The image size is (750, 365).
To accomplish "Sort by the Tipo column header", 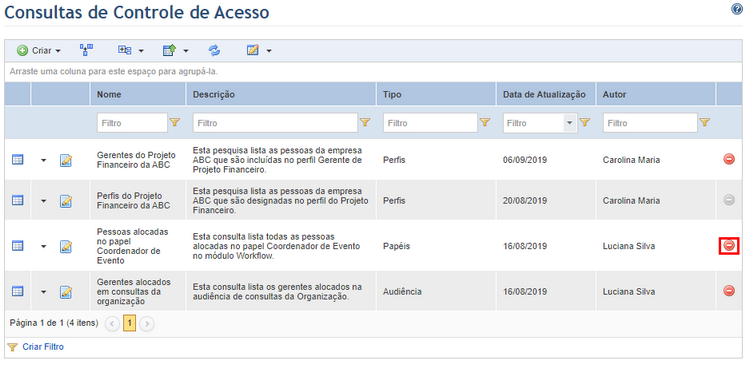I will coord(392,95).
